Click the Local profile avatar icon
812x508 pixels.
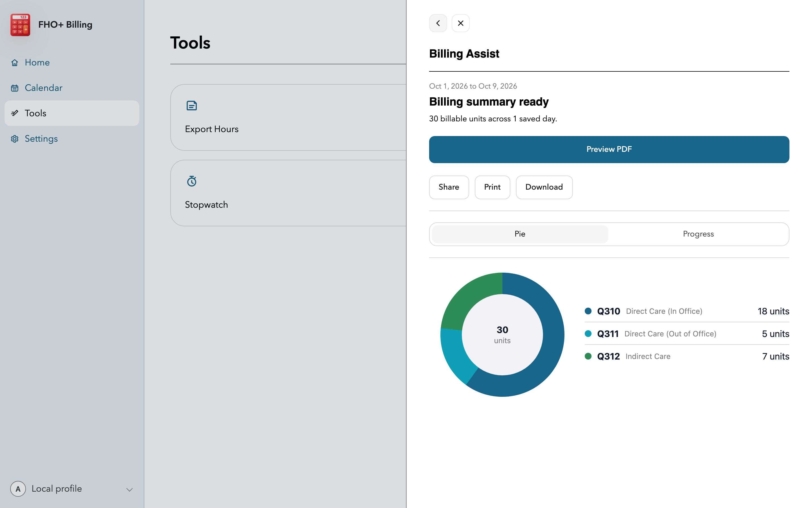(x=18, y=489)
